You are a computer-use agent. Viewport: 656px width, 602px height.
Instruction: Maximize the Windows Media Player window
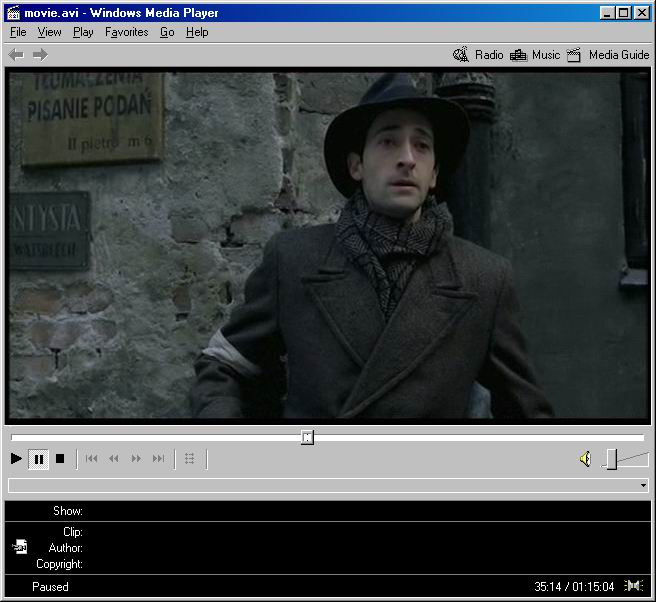point(623,13)
